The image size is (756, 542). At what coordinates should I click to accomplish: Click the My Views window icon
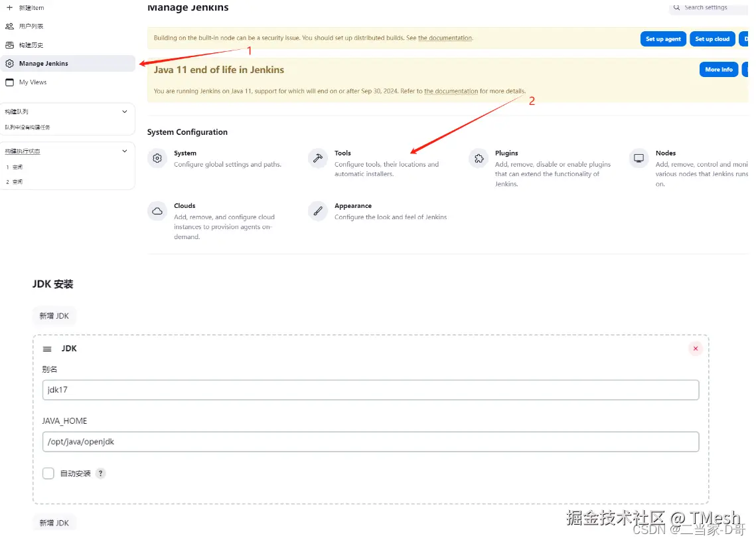[9, 82]
